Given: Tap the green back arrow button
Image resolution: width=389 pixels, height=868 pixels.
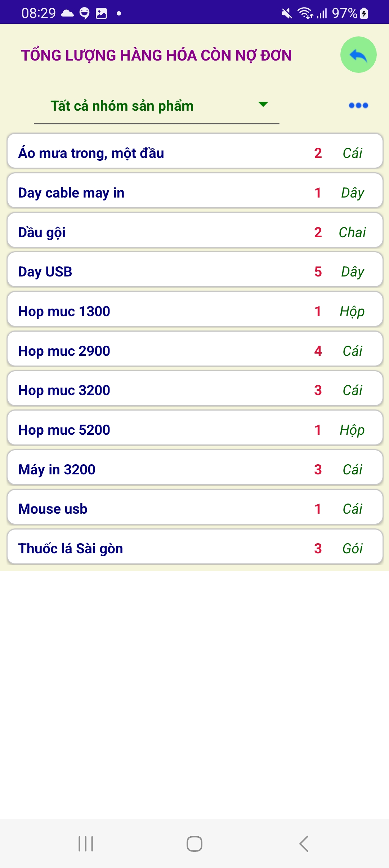Looking at the screenshot, I should 358,55.
